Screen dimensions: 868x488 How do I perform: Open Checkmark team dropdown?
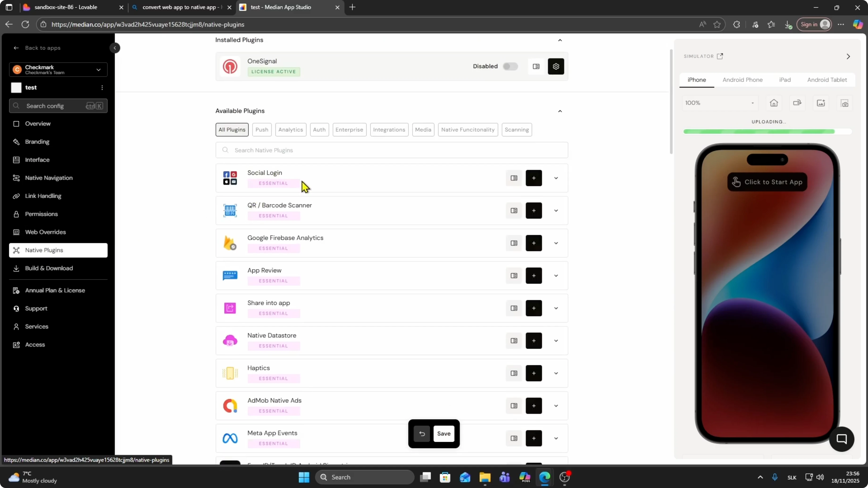point(58,69)
